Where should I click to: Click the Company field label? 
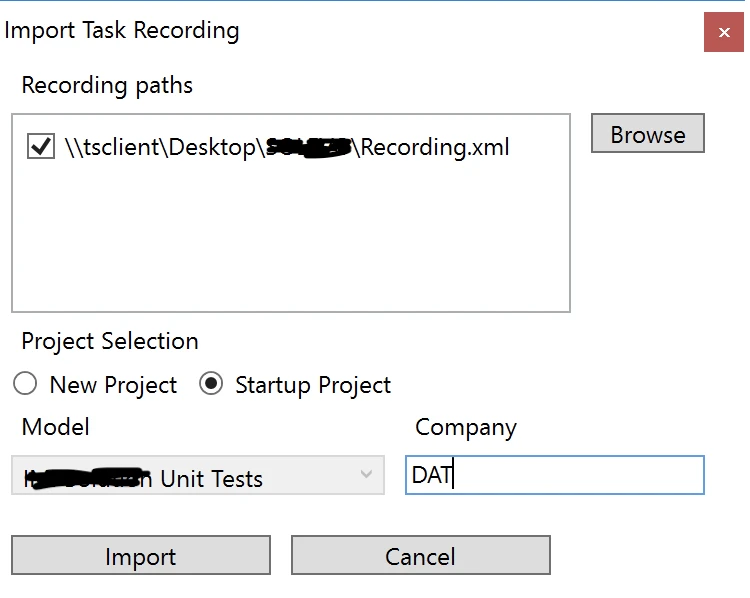click(x=466, y=428)
